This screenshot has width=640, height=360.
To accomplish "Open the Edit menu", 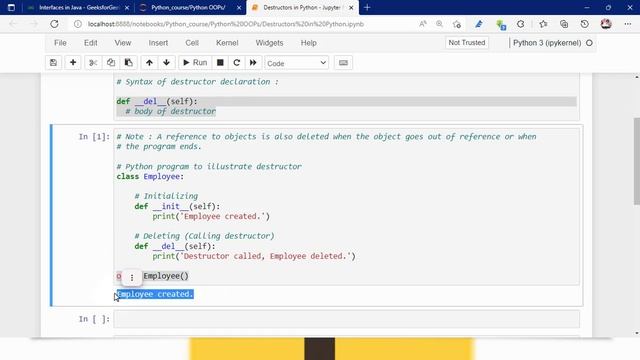I will click(x=91, y=43).
